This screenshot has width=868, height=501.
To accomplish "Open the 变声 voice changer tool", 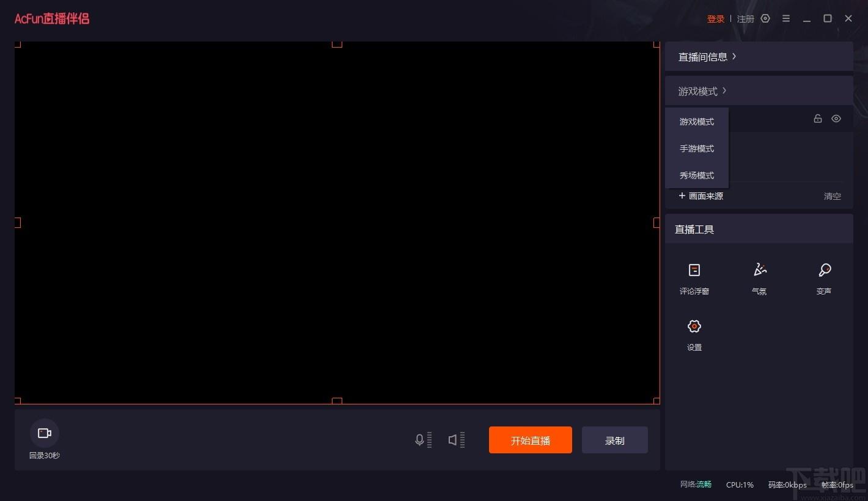I will click(824, 279).
